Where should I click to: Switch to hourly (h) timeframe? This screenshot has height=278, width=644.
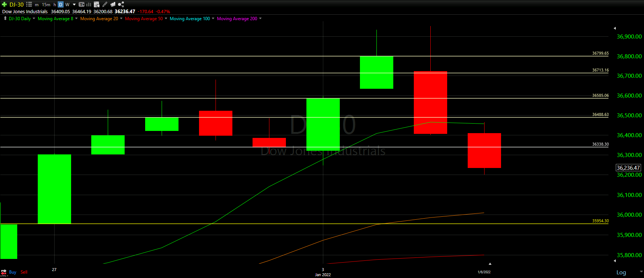[x=55, y=5]
